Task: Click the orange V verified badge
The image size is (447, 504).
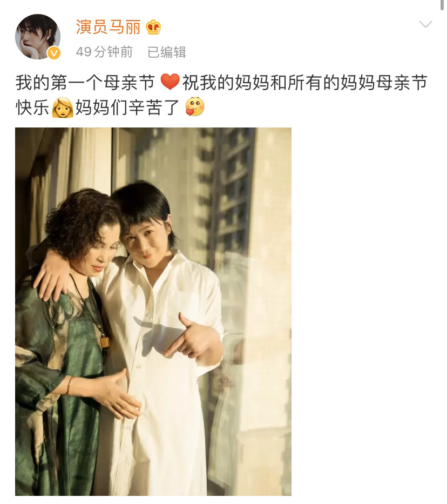Action: click(54, 53)
